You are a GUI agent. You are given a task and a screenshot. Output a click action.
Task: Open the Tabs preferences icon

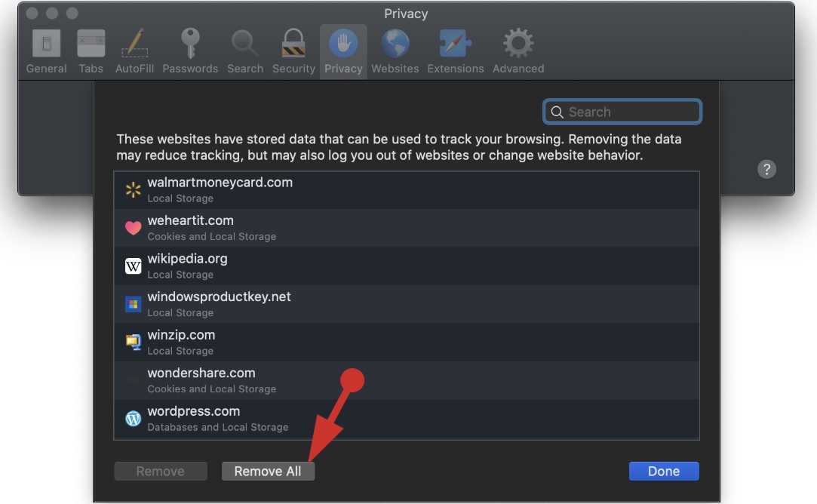(91, 43)
